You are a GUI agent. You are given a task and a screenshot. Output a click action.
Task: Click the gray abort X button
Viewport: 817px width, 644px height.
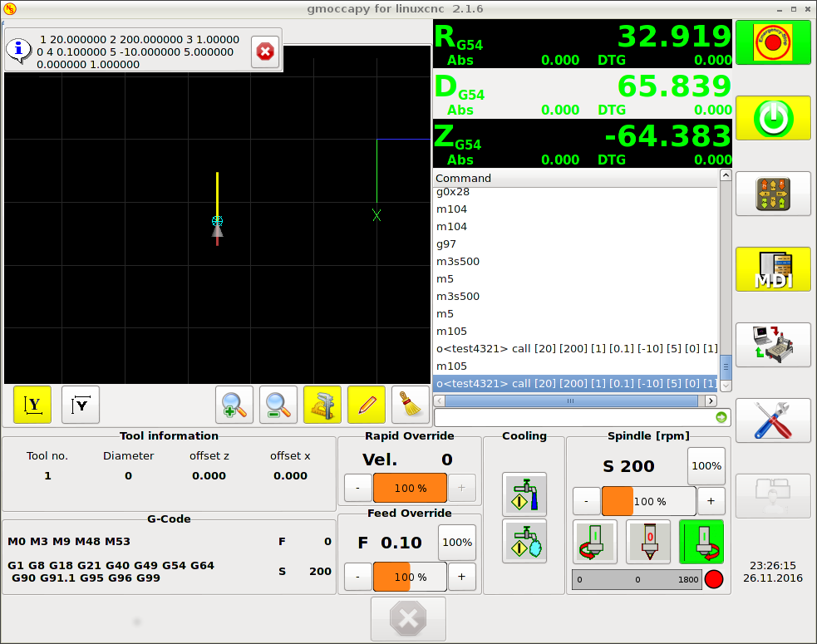pyautogui.click(x=409, y=619)
